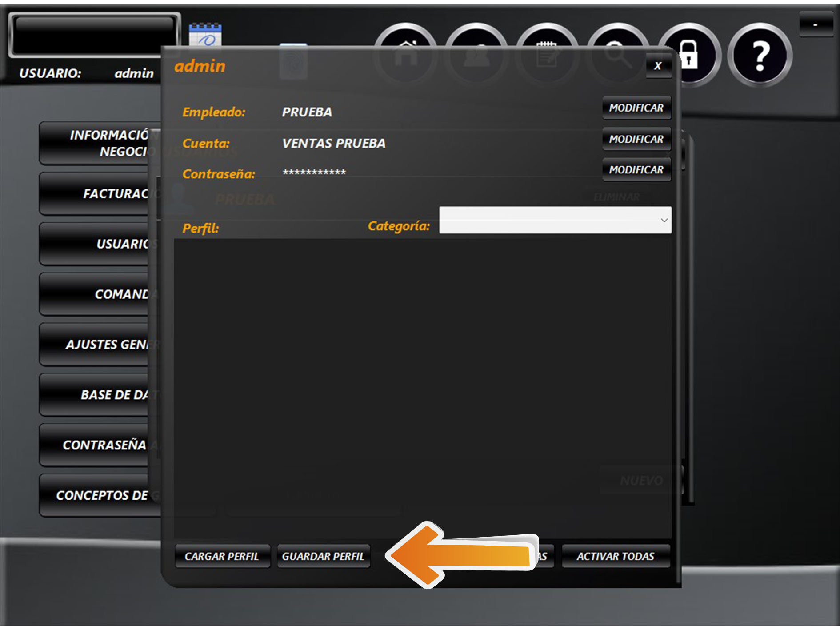840x630 pixels.
Task: Open help with the question mark icon
Action: 760,55
